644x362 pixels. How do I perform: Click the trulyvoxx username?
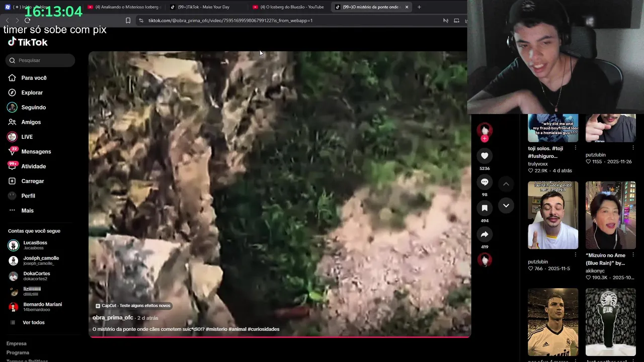tap(538, 164)
